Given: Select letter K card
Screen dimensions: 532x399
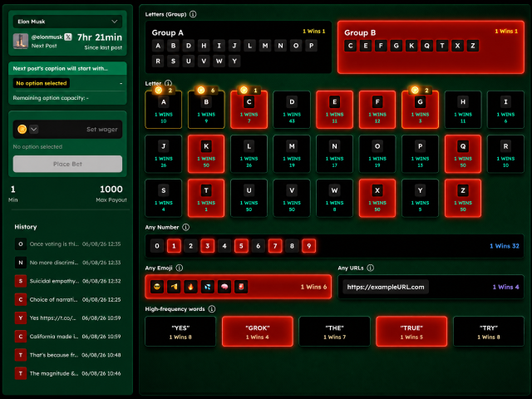Looking at the screenshot, I should [x=206, y=154].
